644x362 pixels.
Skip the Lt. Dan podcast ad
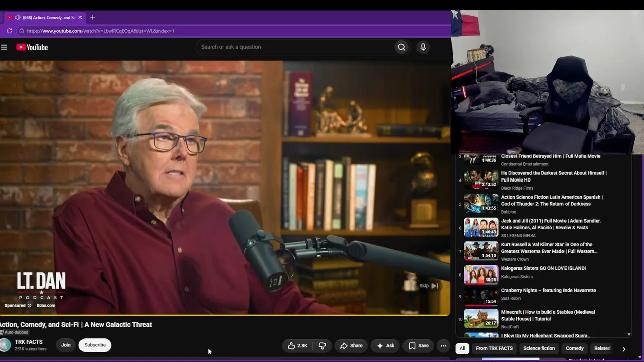click(428, 286)
